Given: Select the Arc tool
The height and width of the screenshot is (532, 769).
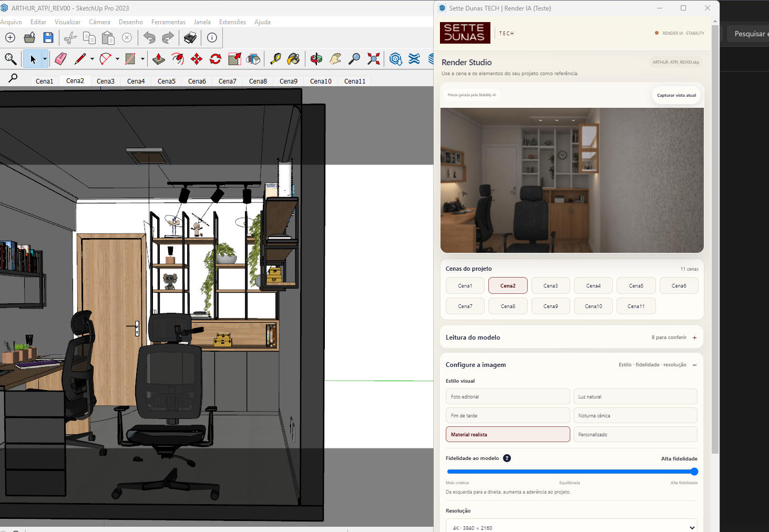Looking at the screenshot, I should pyautogui.click(x=106, y=59).
